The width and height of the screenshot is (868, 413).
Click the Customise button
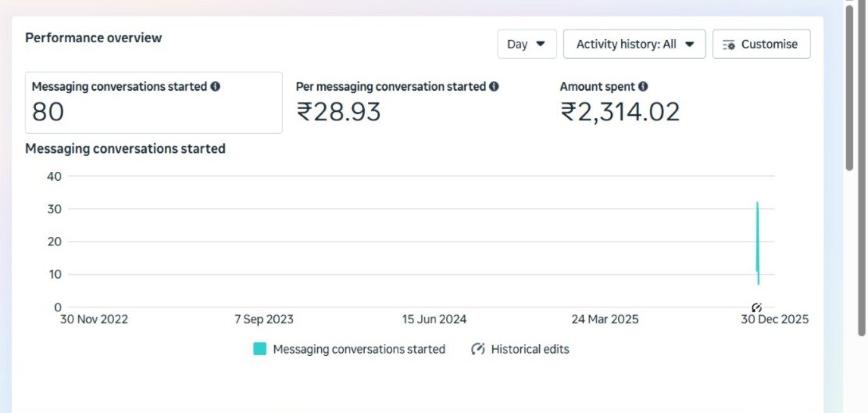coord(761,45)
